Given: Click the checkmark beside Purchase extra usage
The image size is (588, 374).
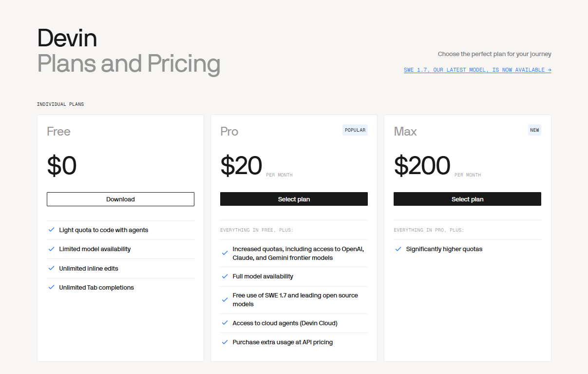Looking at the screenshot, I should click(225, 342).
